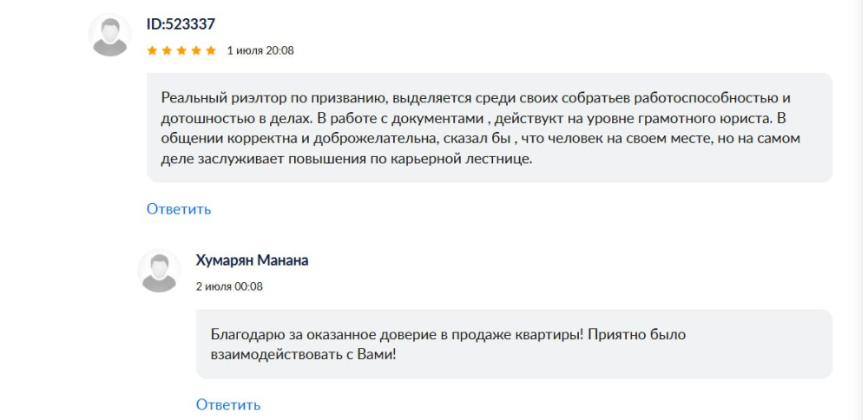Open the reviewer name ID:523337
The height and width of the screenshot is (420, 868).
181,24
